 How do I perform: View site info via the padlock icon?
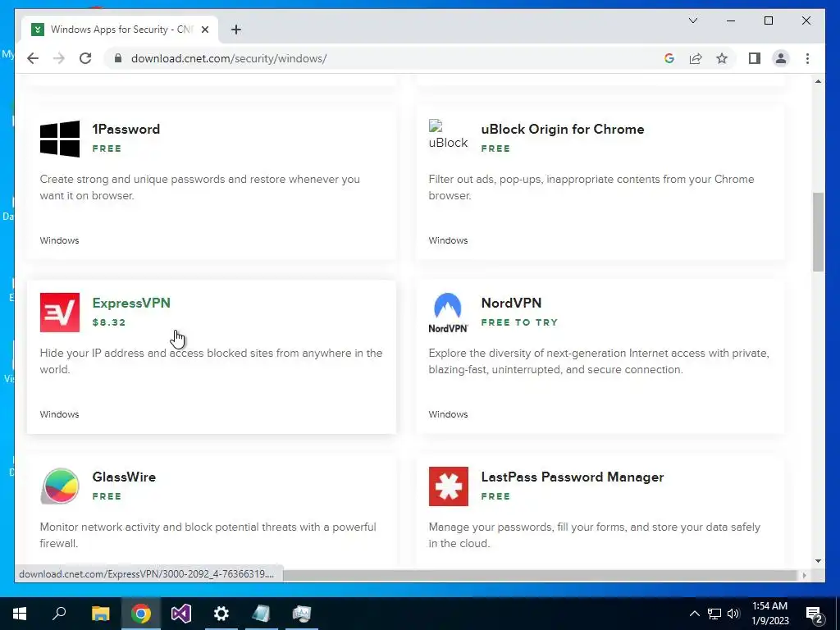click(x=118, y=58)
